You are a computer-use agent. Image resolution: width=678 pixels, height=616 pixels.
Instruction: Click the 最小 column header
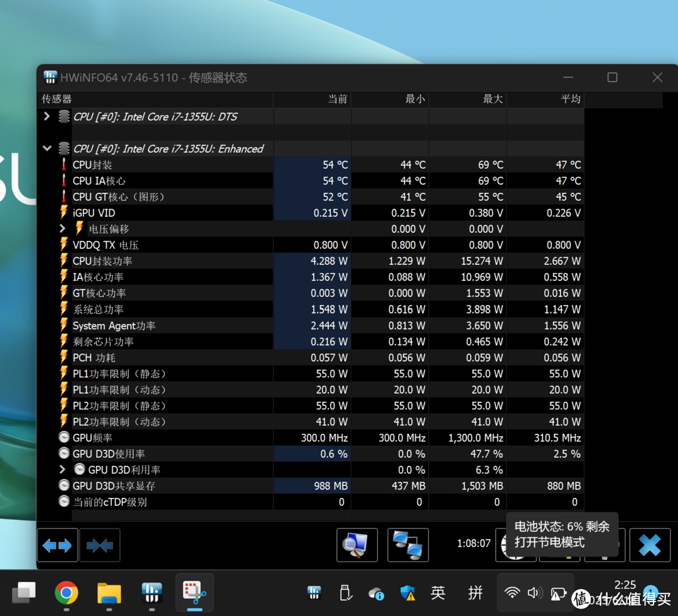click(390, 99)
